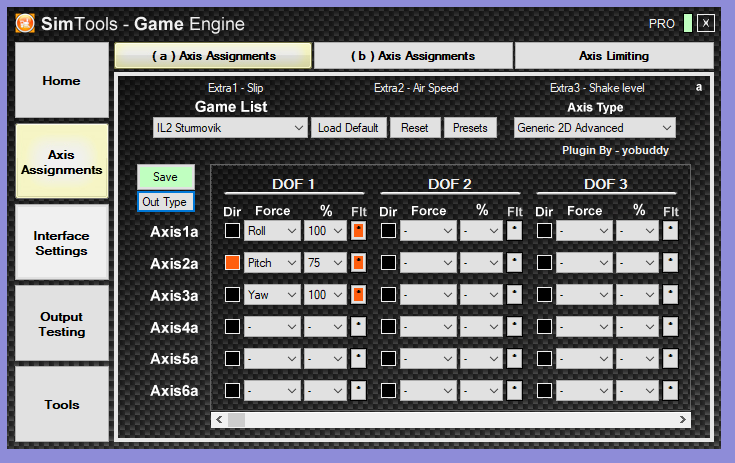Open Axis1a DOF 2 Force dropdown
The image size is (735, 463).
428,231
